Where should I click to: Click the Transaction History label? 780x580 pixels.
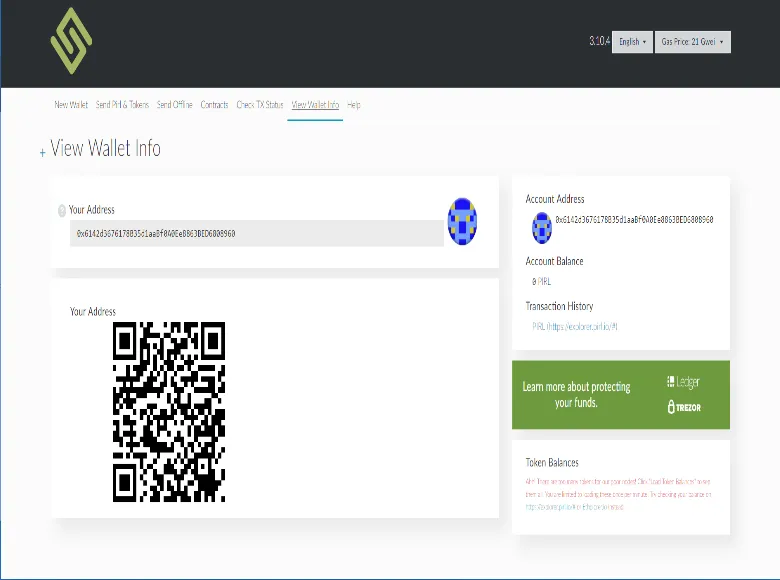coord(559,306)
